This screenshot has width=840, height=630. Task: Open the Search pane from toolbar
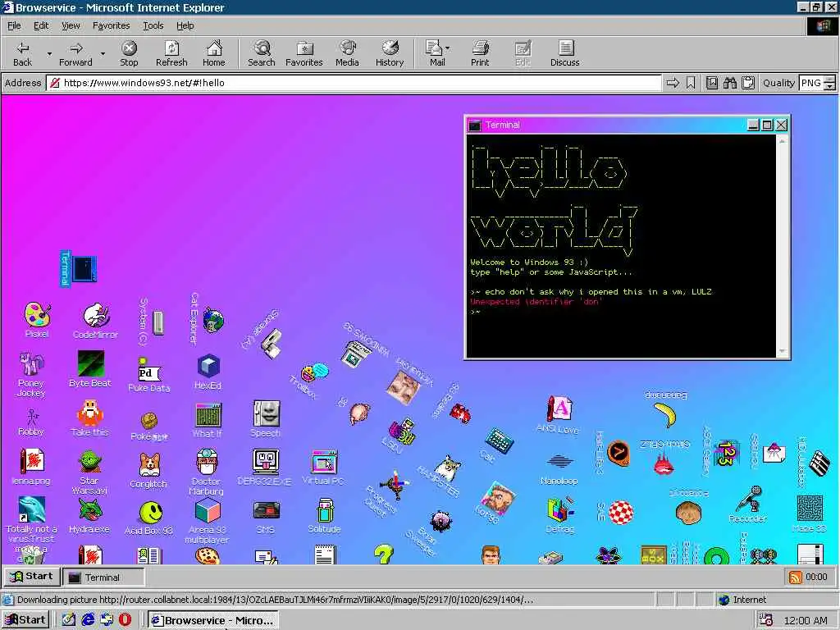coord(262,53)
